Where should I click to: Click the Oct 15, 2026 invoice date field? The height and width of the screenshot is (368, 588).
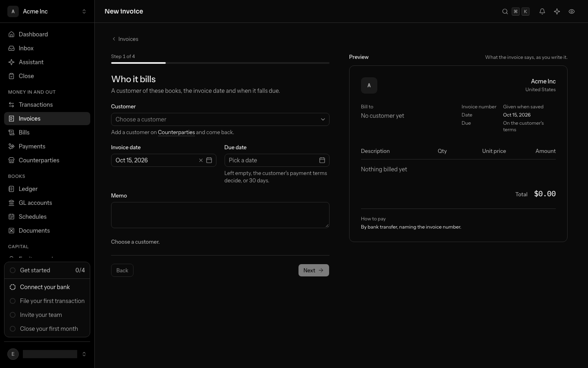[163, 160]
